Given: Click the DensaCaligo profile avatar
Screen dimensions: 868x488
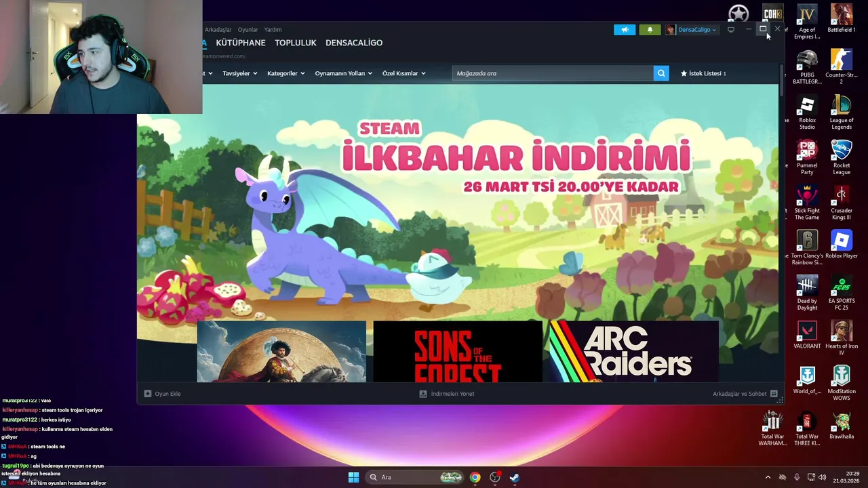Looking at the screenshot, I should pos(671,30).
